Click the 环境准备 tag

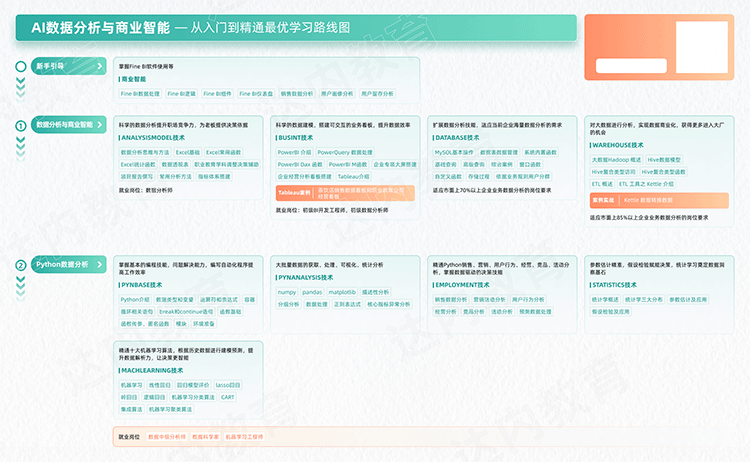pyautogui.click(x=203, y=324)
